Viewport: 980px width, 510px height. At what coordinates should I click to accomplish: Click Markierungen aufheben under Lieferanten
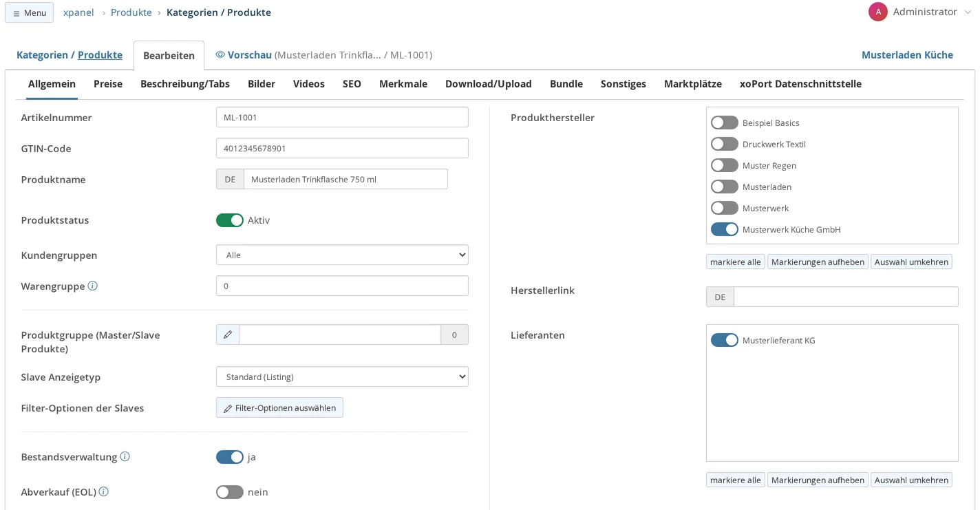click(x=818, y=480)
